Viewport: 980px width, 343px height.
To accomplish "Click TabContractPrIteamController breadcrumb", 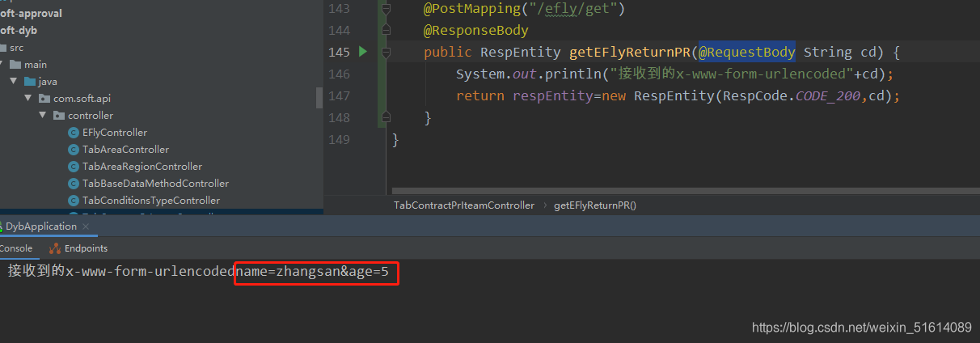I will pos(464,205).
